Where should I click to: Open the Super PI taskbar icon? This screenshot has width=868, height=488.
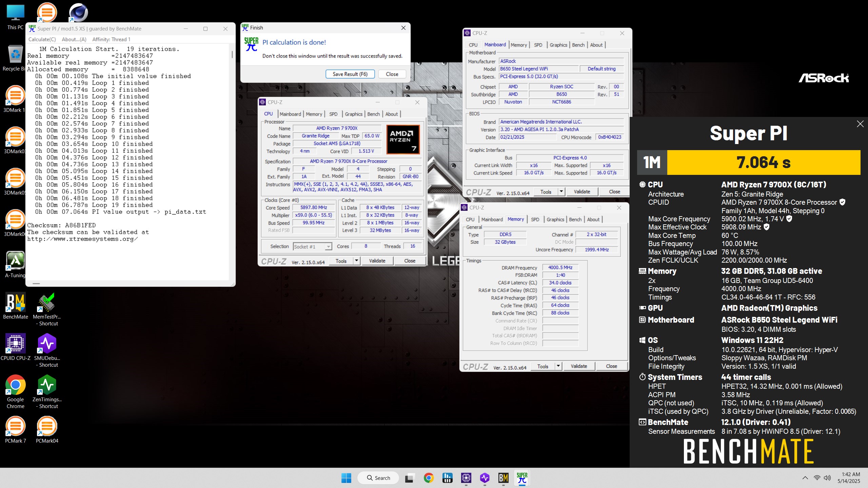tap(522, 478)
